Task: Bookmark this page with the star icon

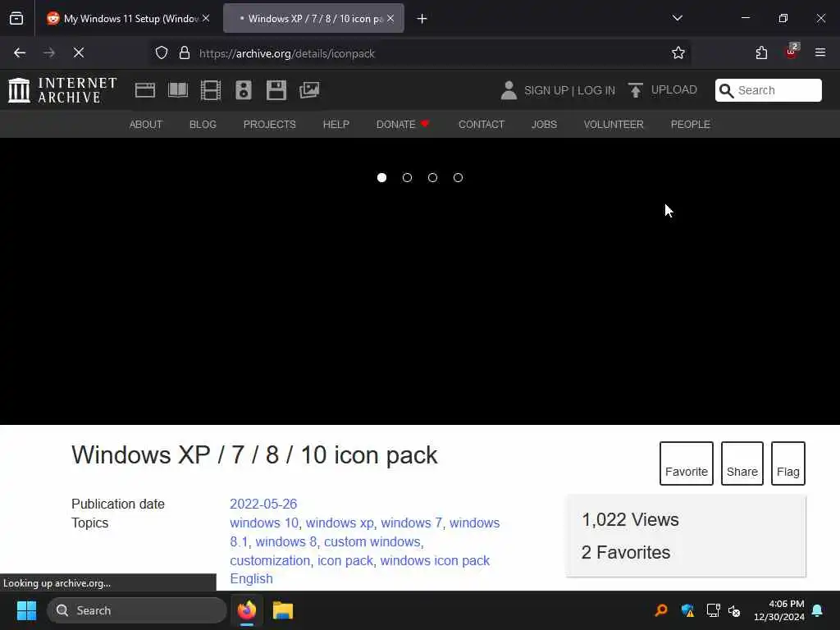Action: [678, 53]
